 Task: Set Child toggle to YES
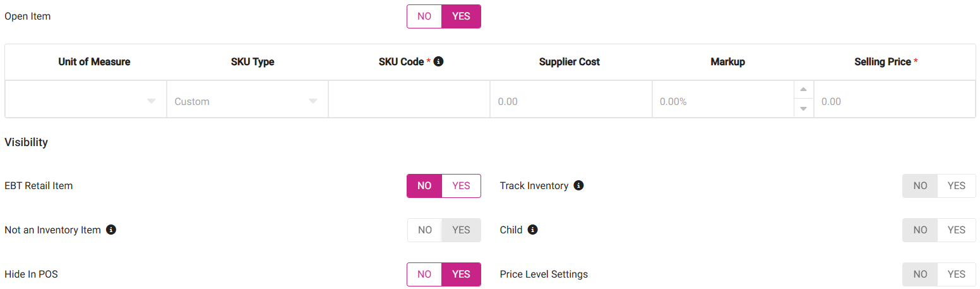pyautogui.click(x=957, y=230)
